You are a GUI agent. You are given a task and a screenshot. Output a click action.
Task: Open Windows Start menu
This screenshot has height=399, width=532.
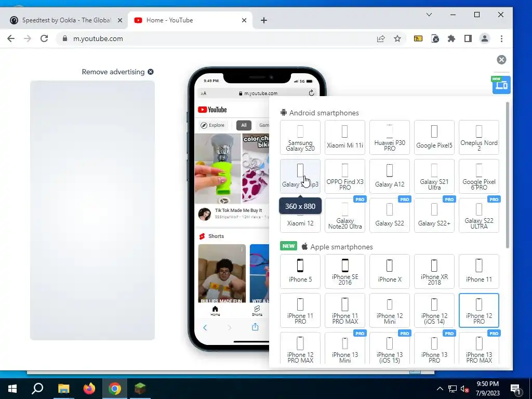12,389
